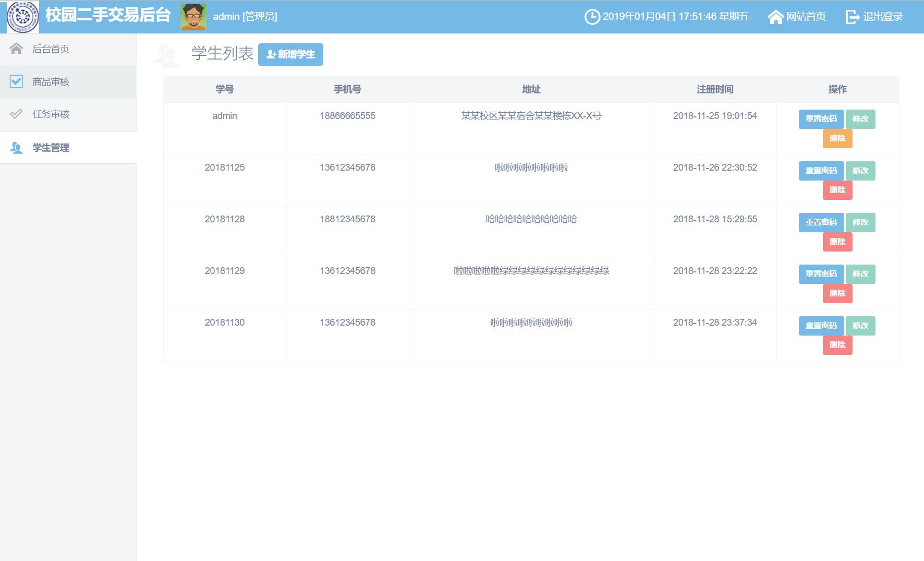The width and height of the screenshot is (924, 561).
Task: Click the school logo in the header
Action: coord(22,17)
